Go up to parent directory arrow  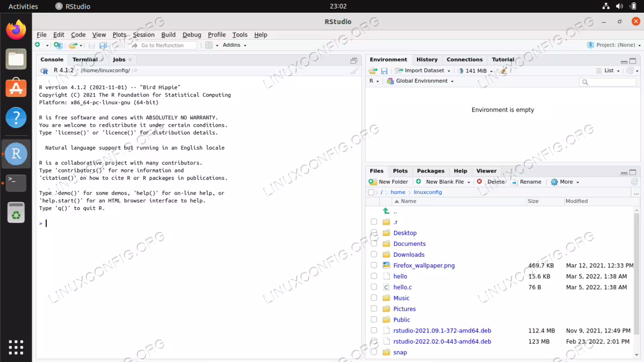point(386,212)
